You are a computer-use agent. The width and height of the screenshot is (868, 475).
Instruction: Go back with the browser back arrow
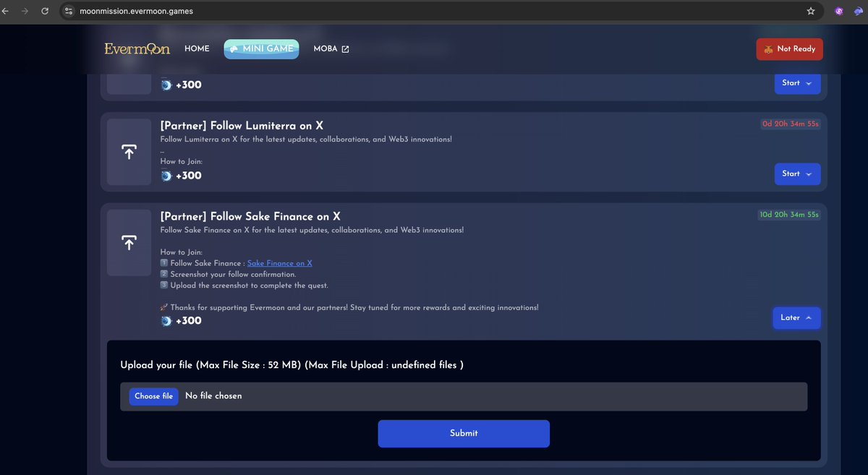click(x=6, y=12)
